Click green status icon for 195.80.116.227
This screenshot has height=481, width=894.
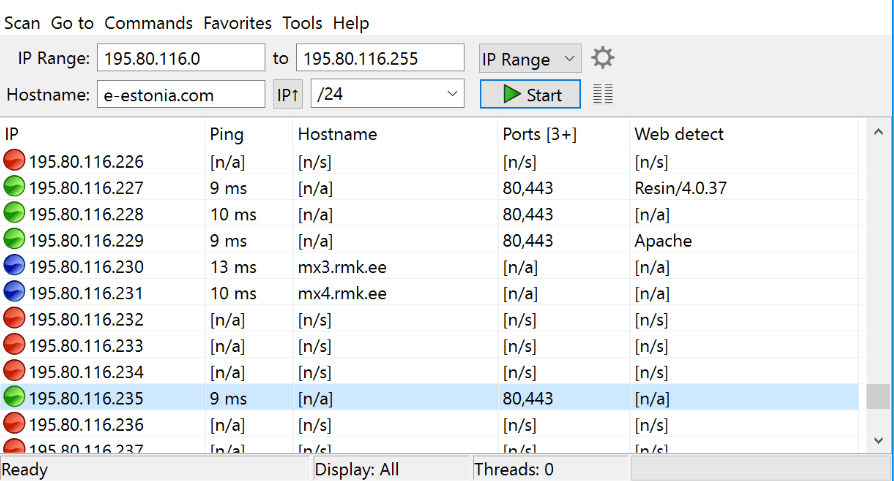tap(14, 187)
